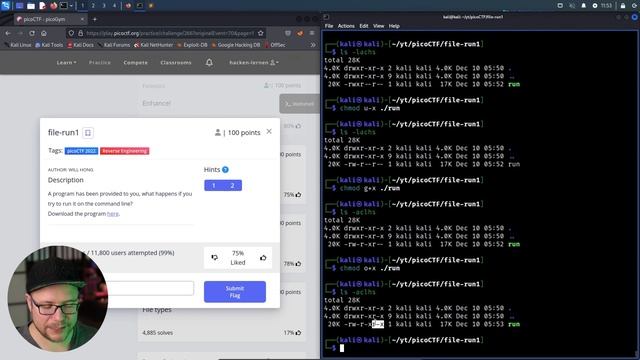Open terminal View menu
The width and height of the screenshot is (640, 360).
[378, 26]
